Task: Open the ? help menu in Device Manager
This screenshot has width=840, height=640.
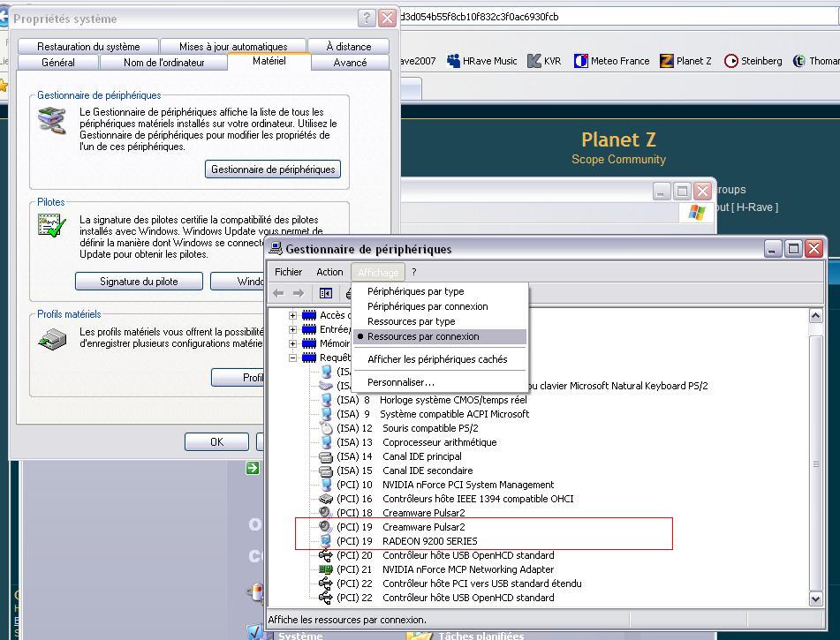Action: 414,272
